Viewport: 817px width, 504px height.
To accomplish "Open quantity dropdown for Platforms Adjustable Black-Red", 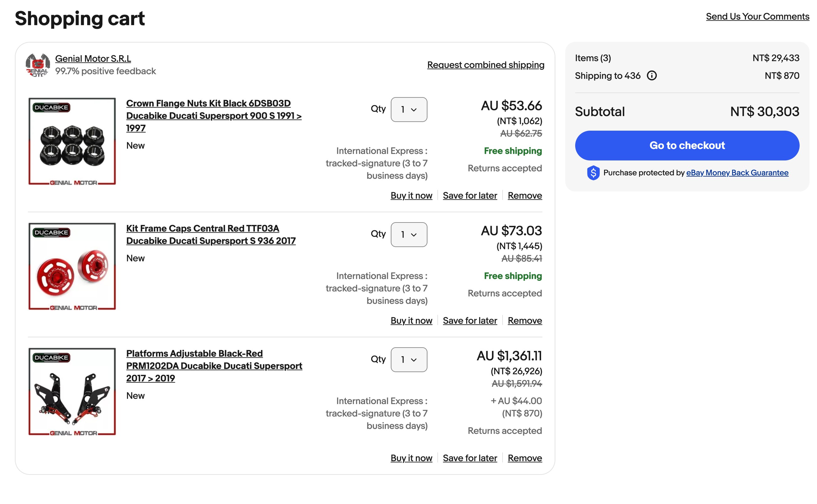I will [x=409, y=359].
